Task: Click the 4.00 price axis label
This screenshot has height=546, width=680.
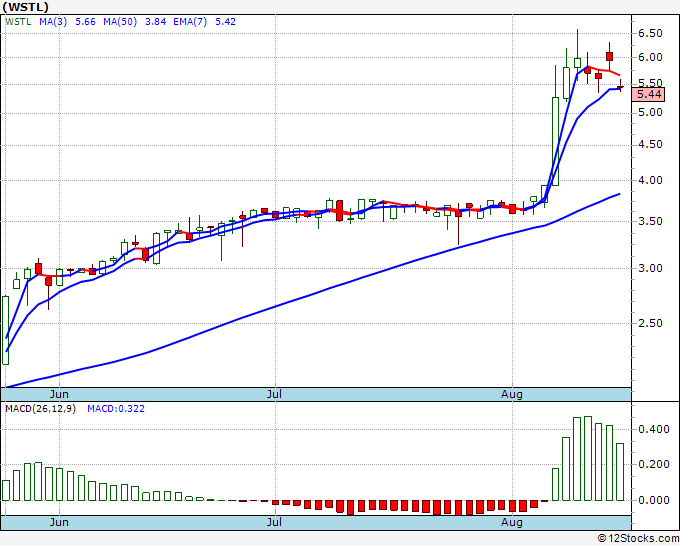Action: (650, 180)
